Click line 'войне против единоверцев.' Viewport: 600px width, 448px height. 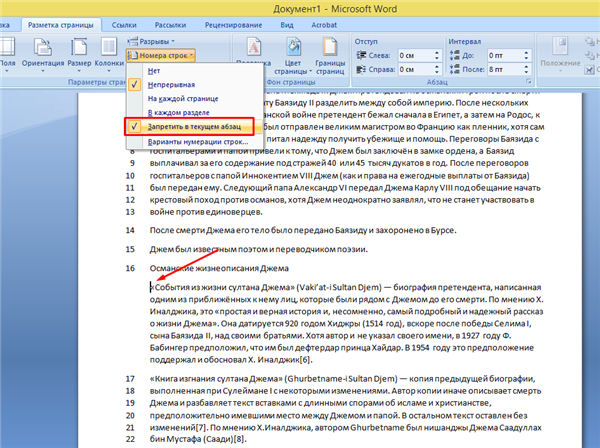point(206,212)
